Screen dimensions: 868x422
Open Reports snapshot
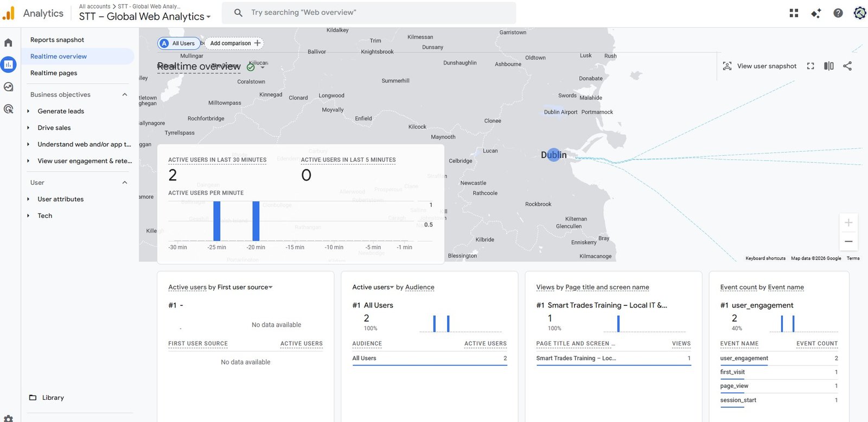coord(57,40)
